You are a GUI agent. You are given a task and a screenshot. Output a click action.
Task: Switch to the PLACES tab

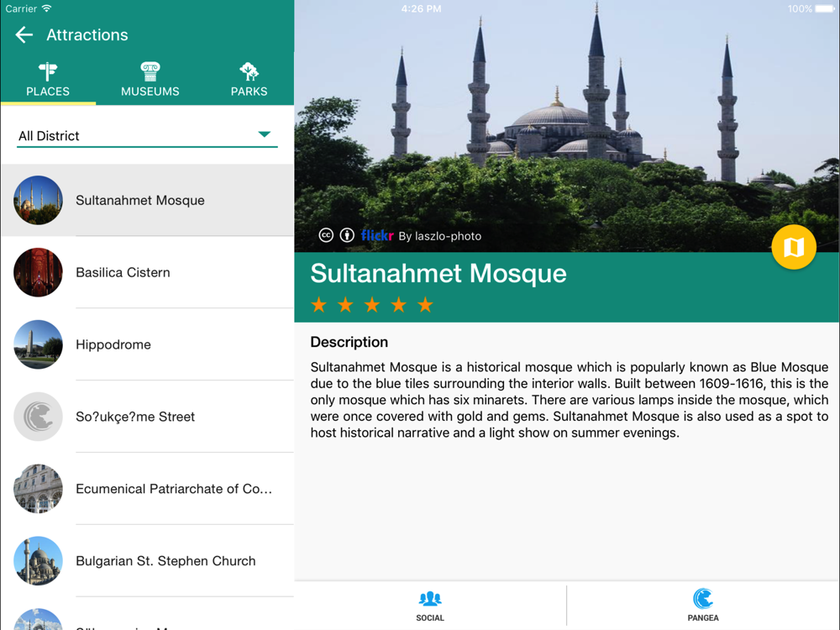48,81
